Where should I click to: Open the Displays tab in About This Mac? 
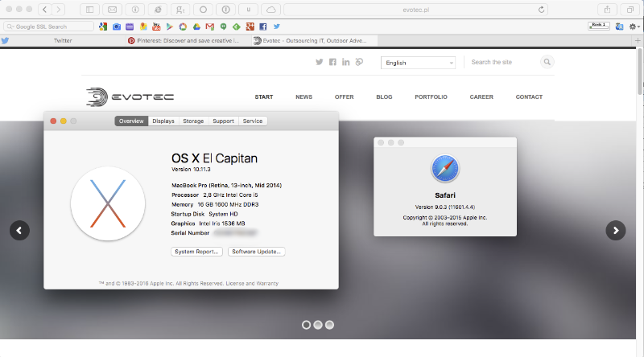tap(163, 121)
